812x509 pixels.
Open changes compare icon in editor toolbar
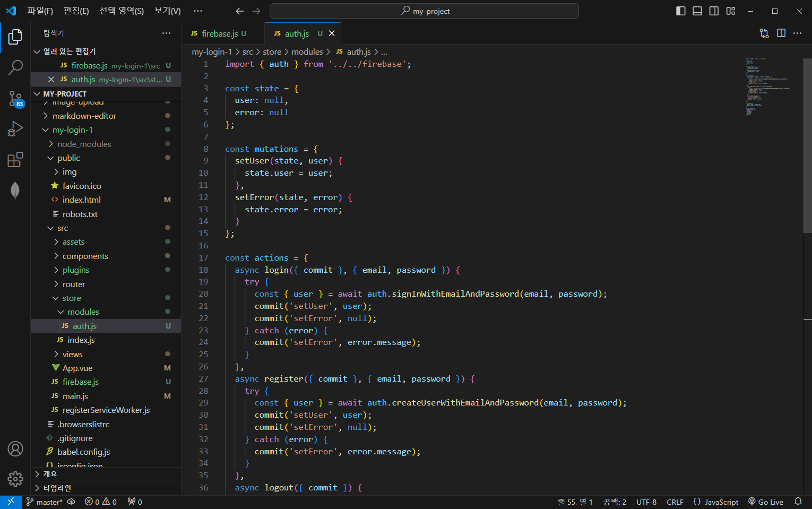764,33
